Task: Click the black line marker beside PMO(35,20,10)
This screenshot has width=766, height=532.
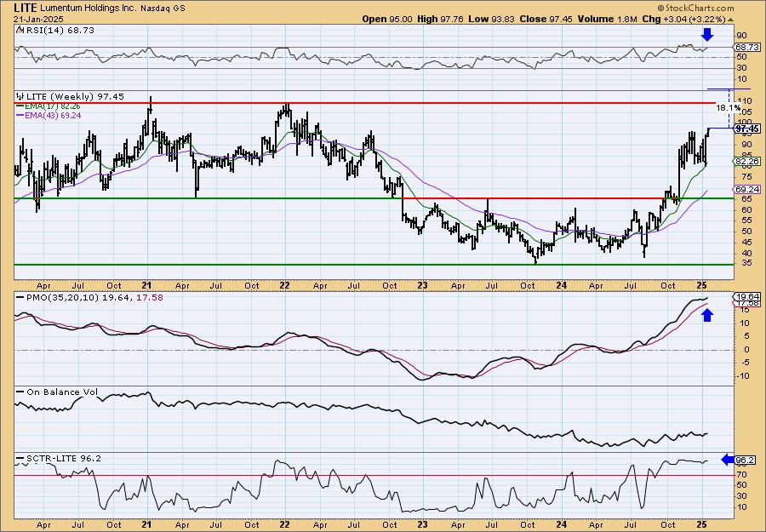Action: coord(20,298)
